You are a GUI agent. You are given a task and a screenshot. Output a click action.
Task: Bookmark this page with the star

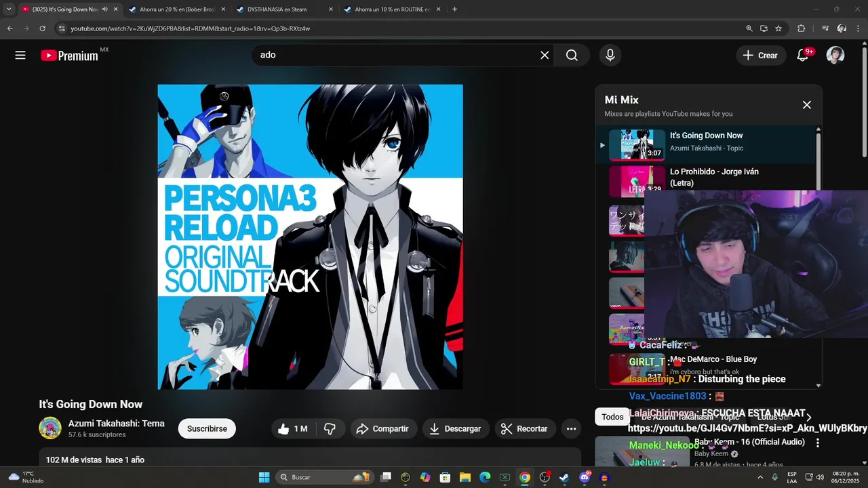pyautogui.click(x=778, y=28)
